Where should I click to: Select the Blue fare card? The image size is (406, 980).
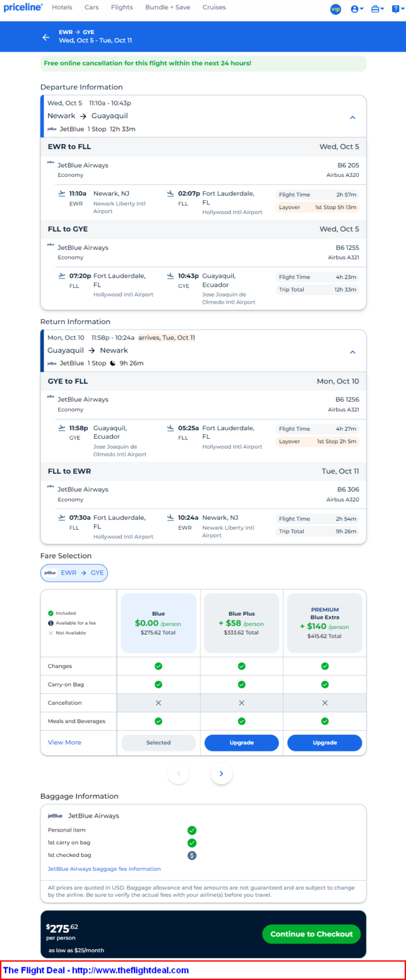pyautogui.click(x=158, y=623)
